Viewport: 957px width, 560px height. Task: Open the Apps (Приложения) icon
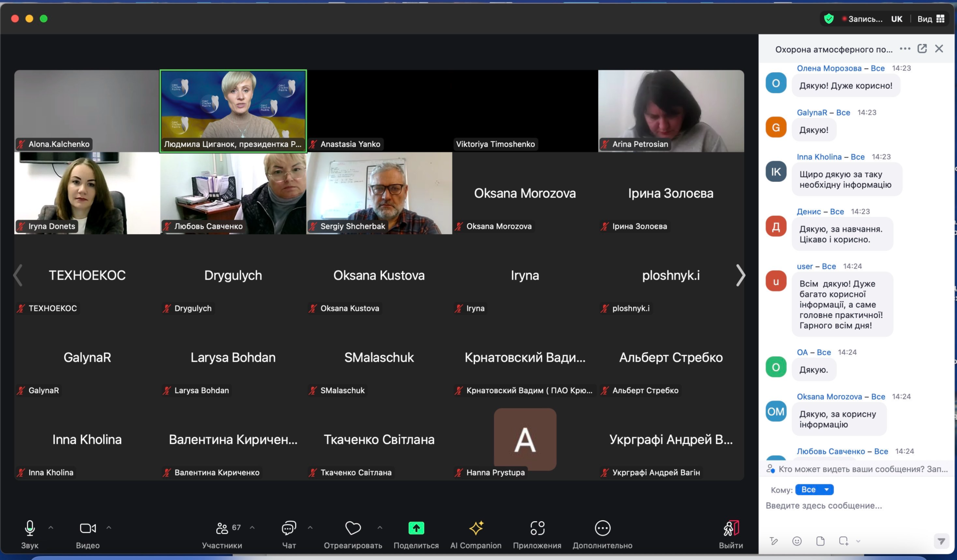537,529
